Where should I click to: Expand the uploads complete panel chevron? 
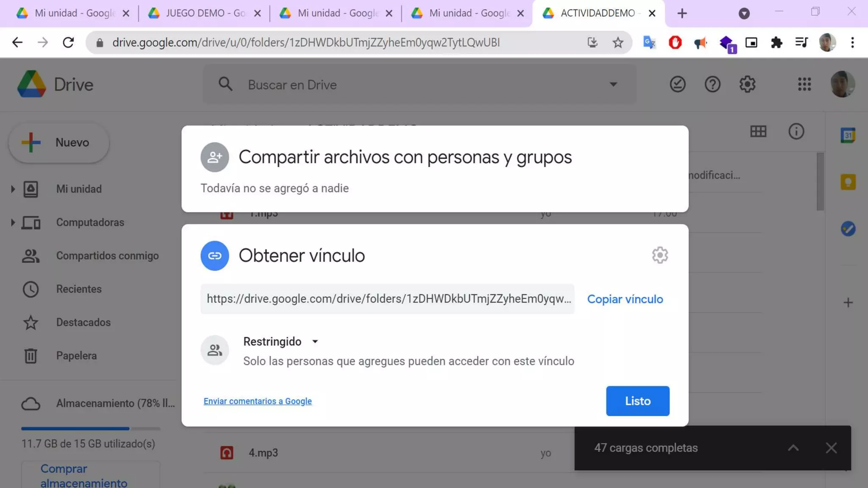793,448
